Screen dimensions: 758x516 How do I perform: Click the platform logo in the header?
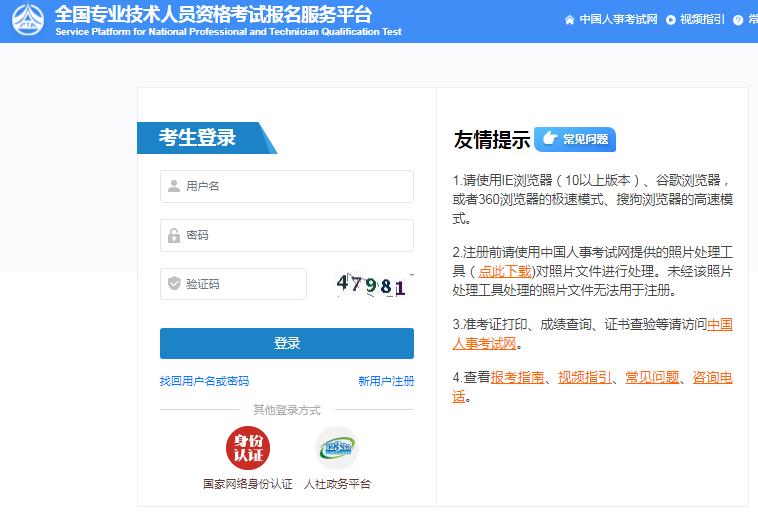[27, 21]
